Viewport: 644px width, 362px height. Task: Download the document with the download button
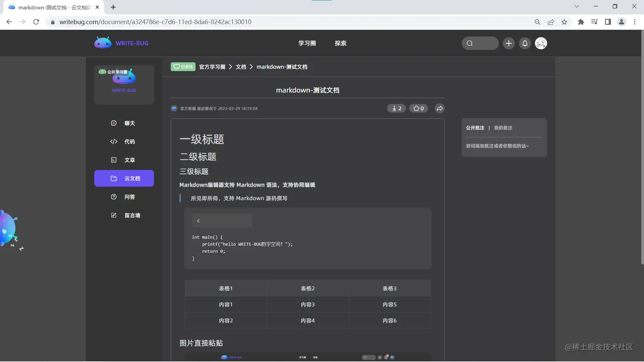coord(396,108)
